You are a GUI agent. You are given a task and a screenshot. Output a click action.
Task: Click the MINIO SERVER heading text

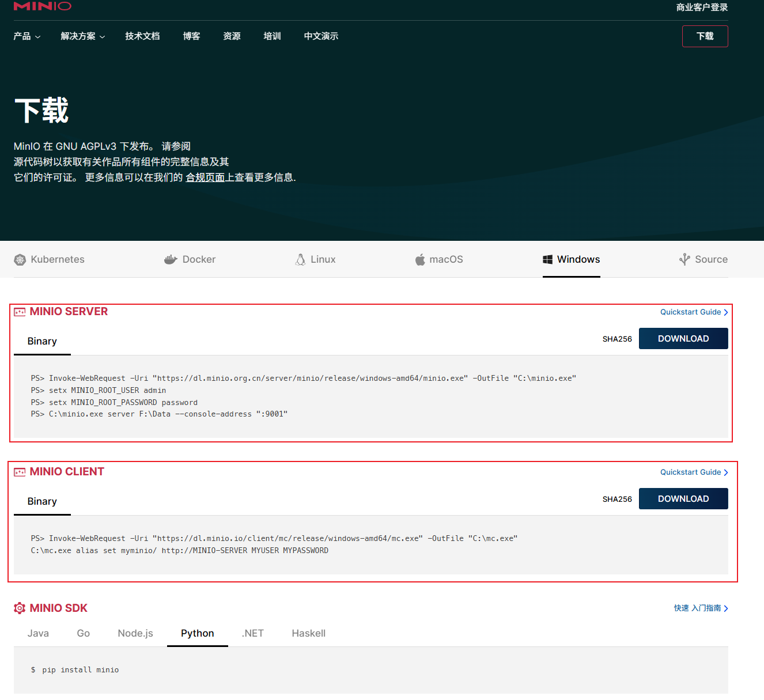coord(69,312)
